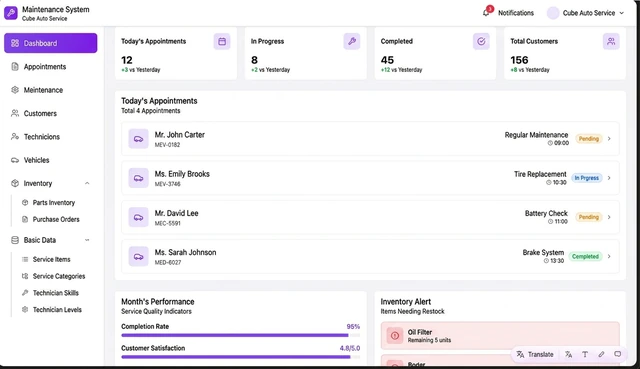640x369 pixels.
Task: Select Dashboard in the sidebar
Action: 51,43
